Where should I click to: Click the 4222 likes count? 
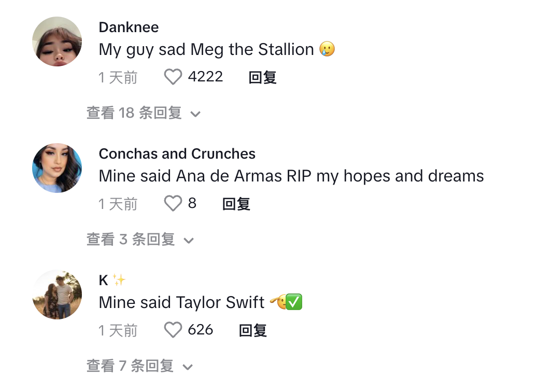point(205,77)
